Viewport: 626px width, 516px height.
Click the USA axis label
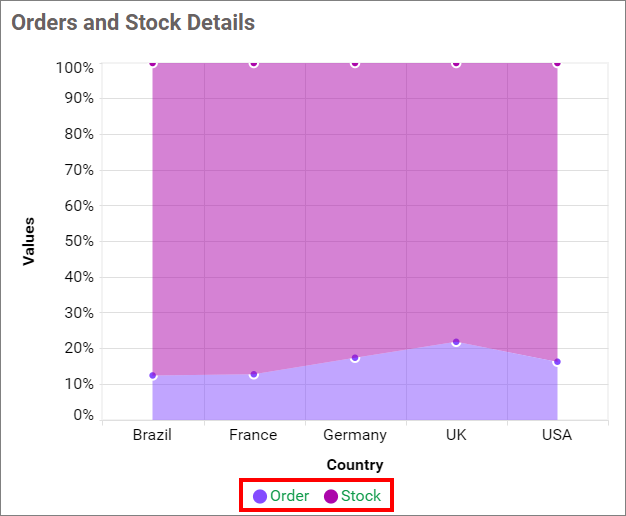557,435
